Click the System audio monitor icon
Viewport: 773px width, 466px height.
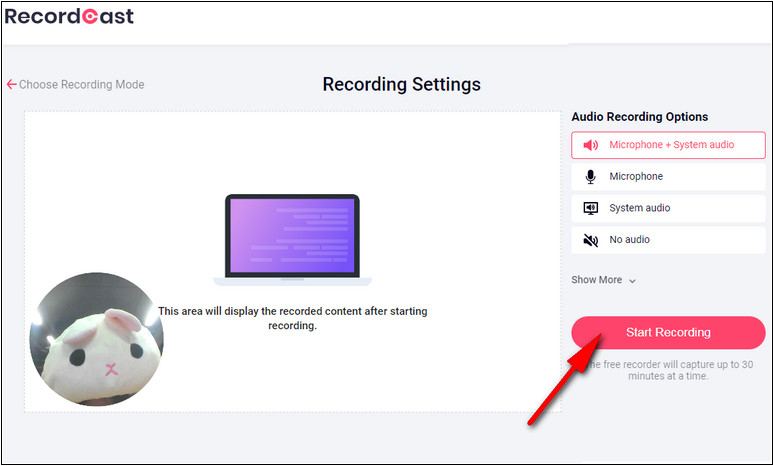[x=590, y=208]
